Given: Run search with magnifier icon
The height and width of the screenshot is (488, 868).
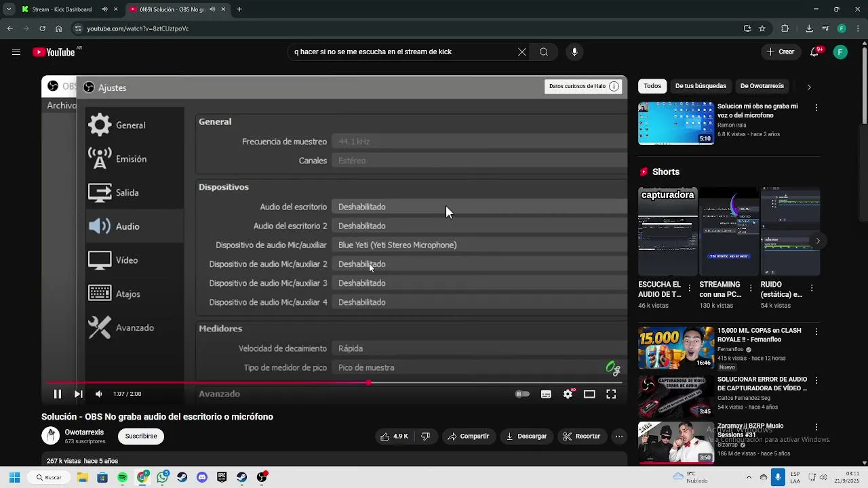Looking at the screenshot, I should click(x=544, y=52).
